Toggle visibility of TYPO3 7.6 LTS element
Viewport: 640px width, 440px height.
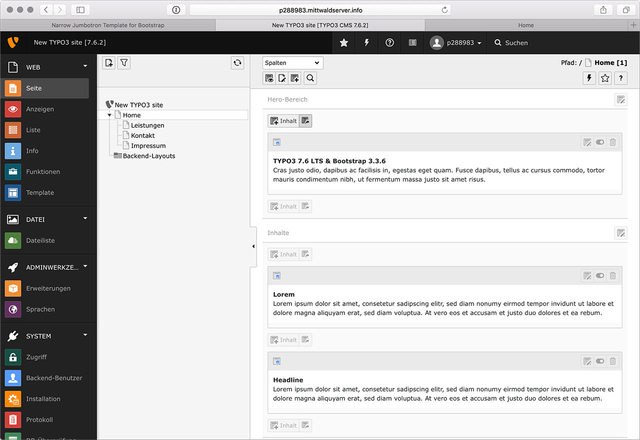point(601,143)
